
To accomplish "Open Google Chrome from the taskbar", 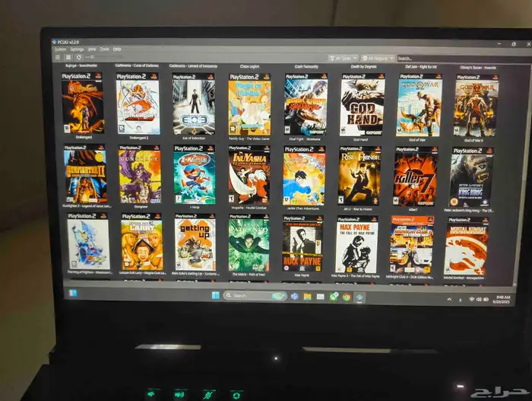I will (x=347, y=297).
